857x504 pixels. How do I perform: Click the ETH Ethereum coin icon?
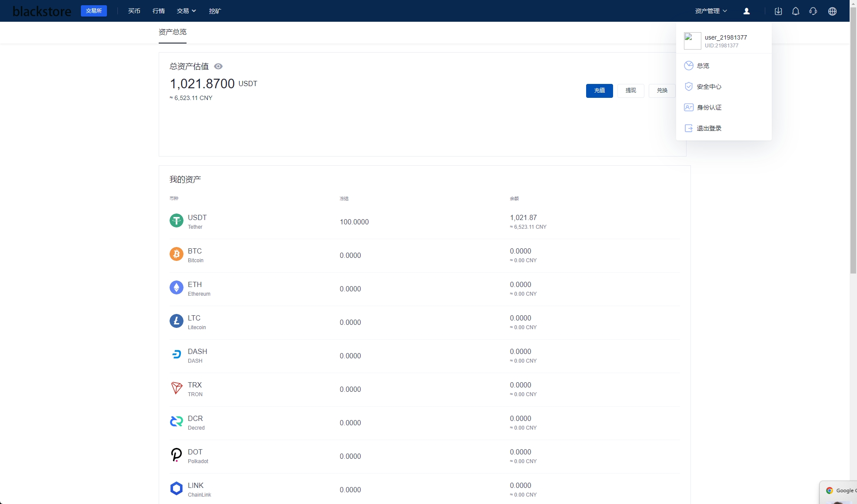point(177,287)
